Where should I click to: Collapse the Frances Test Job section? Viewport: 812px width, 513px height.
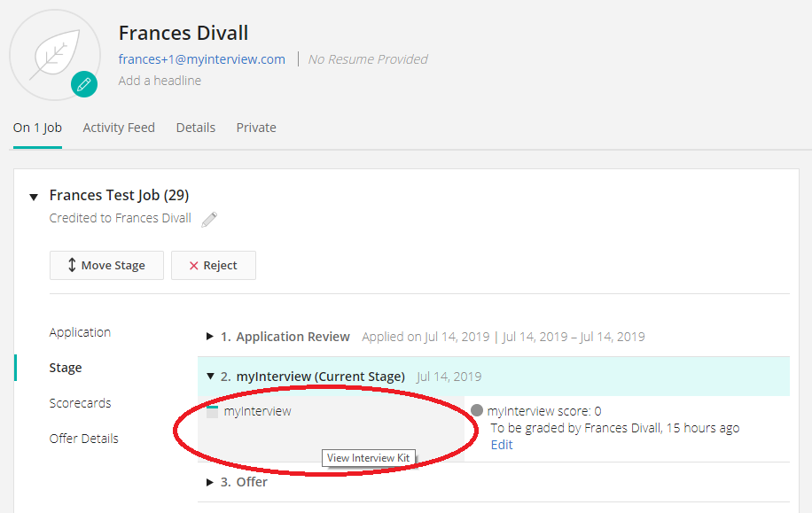(34, 196)
